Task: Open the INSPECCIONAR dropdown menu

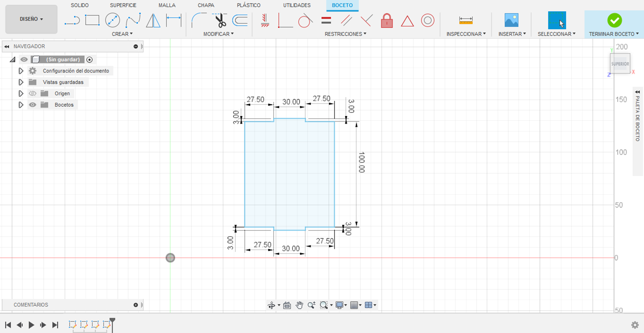Action: point(466,34)
